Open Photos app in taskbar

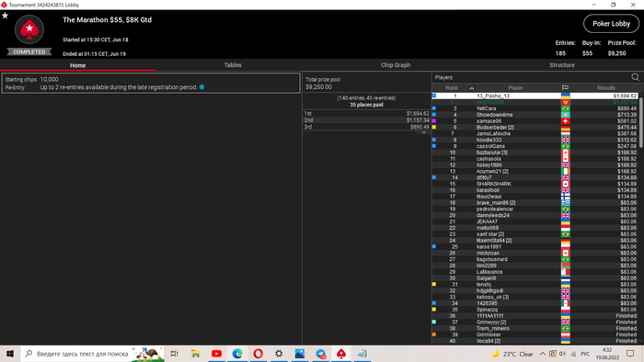click(300, 354)
